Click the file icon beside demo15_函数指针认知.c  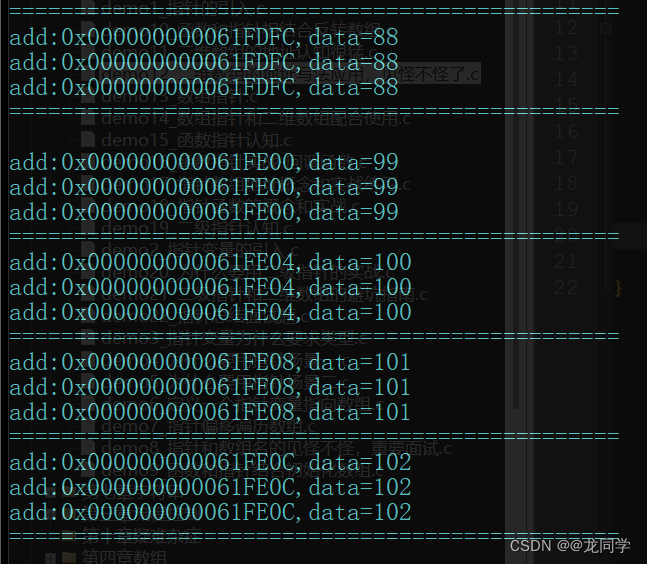point(88,140)
